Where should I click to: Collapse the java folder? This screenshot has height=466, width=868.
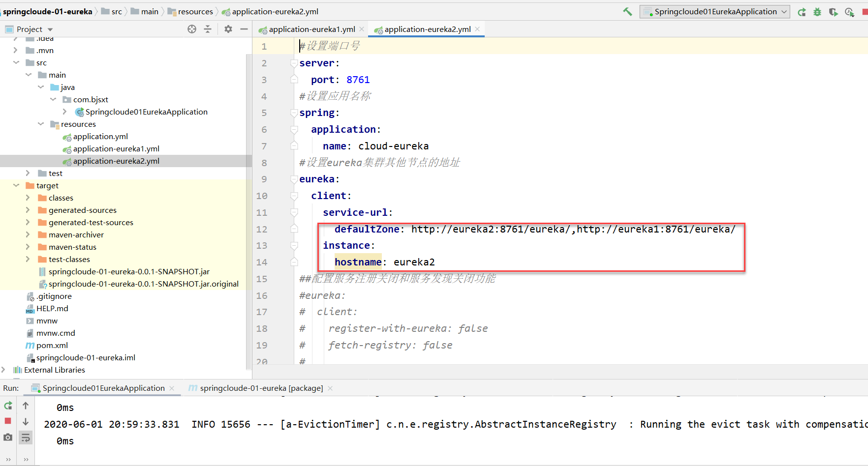pos(41,87)
